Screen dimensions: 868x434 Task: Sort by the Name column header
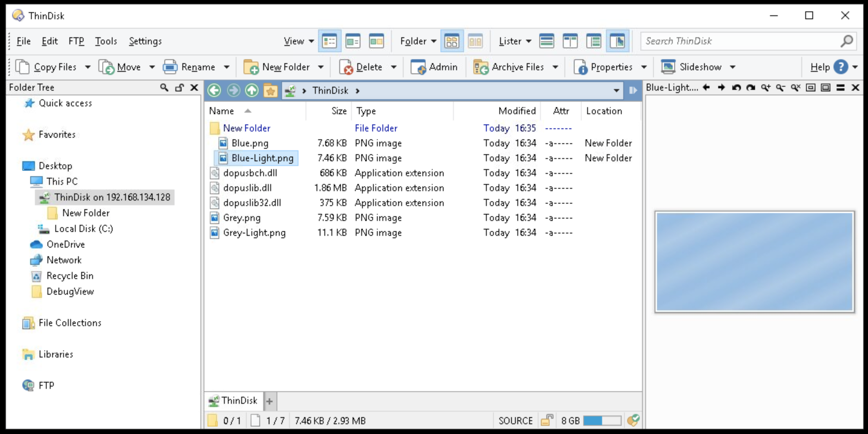(222, 111)
